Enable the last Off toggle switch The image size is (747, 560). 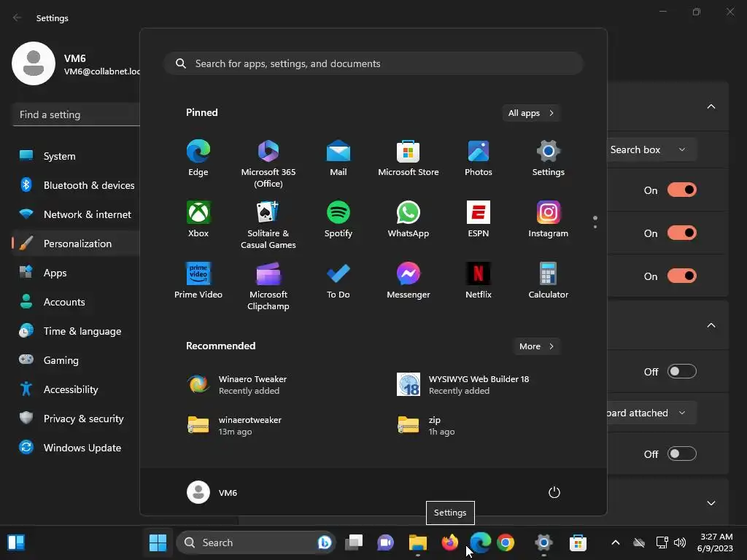click(x=682, y=454)
